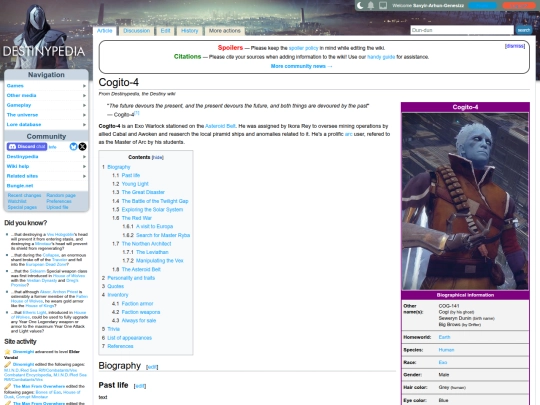The width and height of the screenshot is (540, 405).
Task: Click the star icon beside Dinomight advanced
Action: pos(7,352)
